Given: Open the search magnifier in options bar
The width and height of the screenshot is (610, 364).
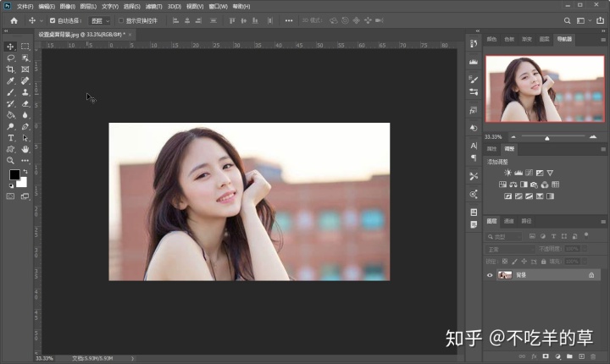Looking at the screenshot, I should pyautogui.click(x=567, y=20).
